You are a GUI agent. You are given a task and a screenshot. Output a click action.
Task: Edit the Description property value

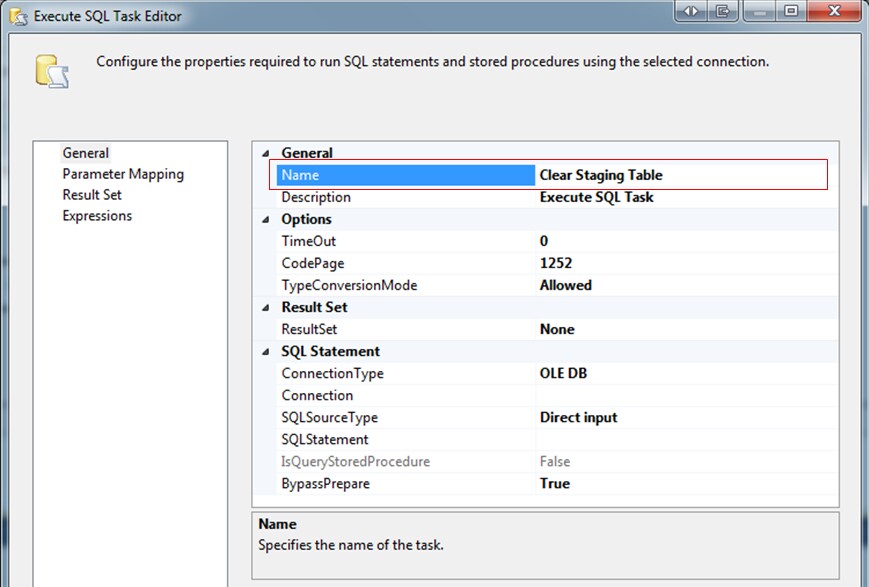680,197
